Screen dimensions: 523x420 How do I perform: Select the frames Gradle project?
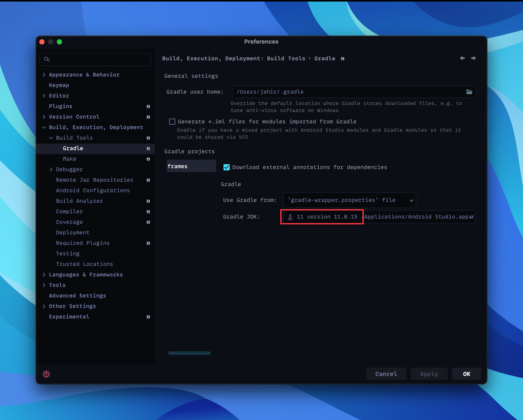coord(191,166)
